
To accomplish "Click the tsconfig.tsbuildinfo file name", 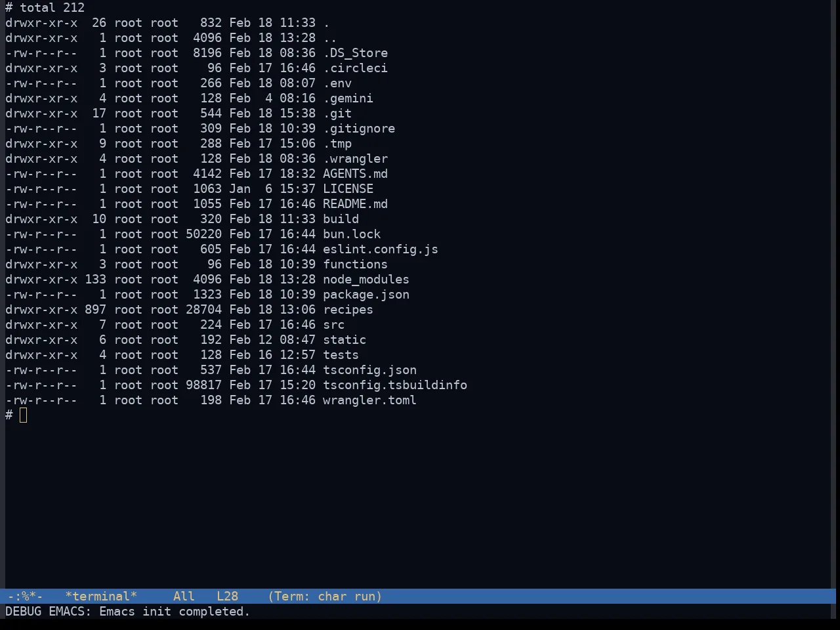I will pos(395,385).
